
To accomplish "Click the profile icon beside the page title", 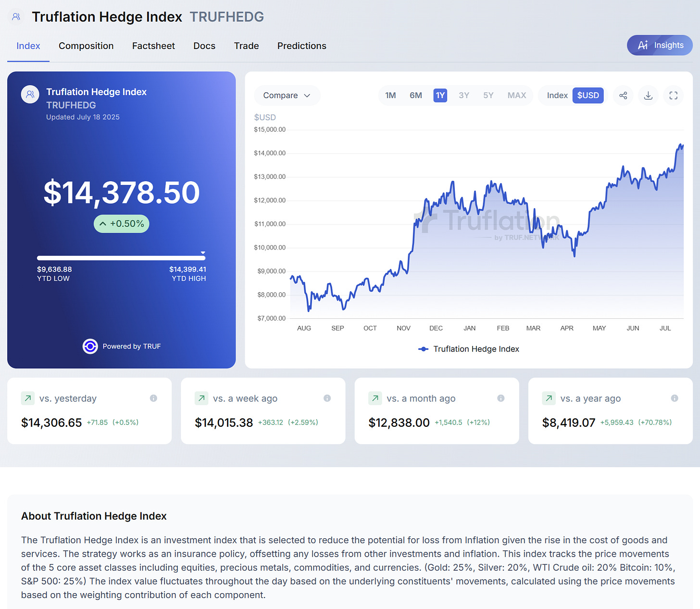I will [16, 17].
